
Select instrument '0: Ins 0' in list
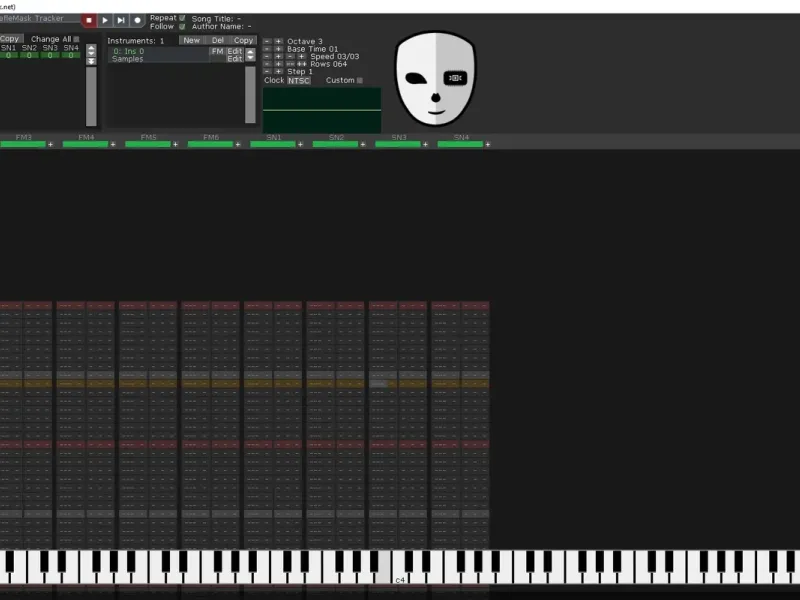click(x=158, y=52)
